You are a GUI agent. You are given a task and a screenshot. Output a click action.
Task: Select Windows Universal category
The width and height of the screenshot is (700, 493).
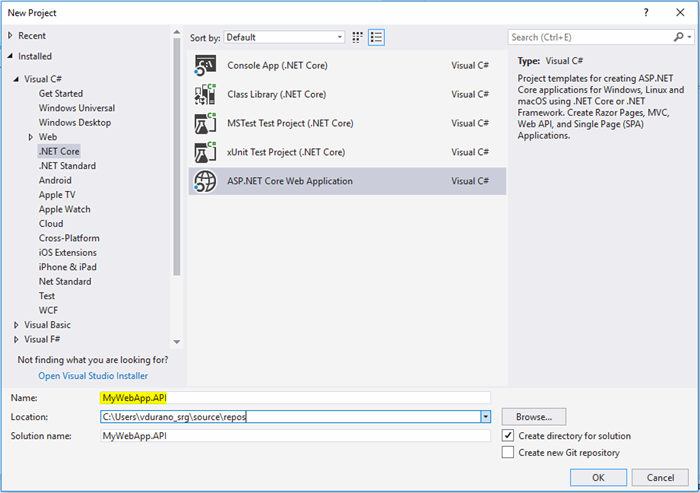coord(77,108)
